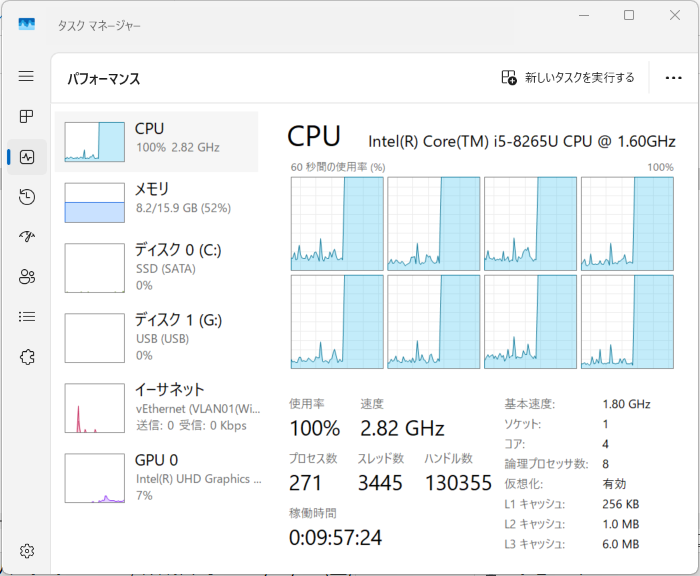Click the CPU mini usage graph thumbnail
This screenshot has height=576, width=700.
[x=95, y=142]
